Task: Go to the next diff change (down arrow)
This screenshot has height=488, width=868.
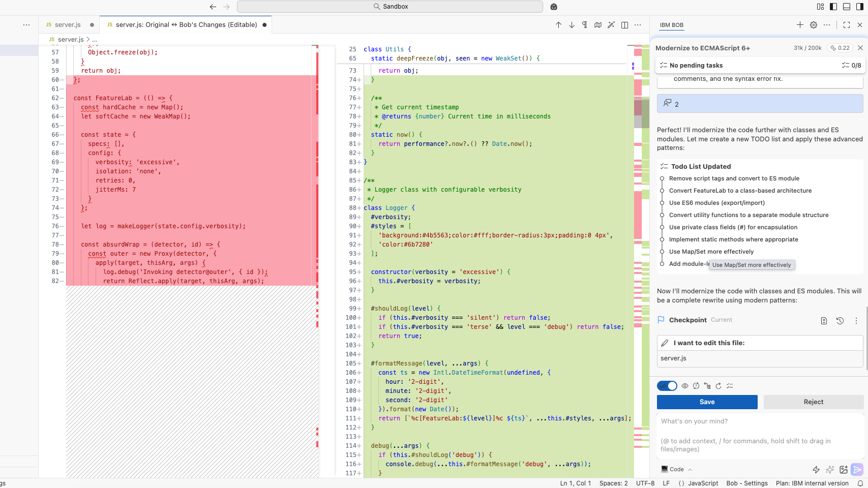Action: click(x=572, y=25)
